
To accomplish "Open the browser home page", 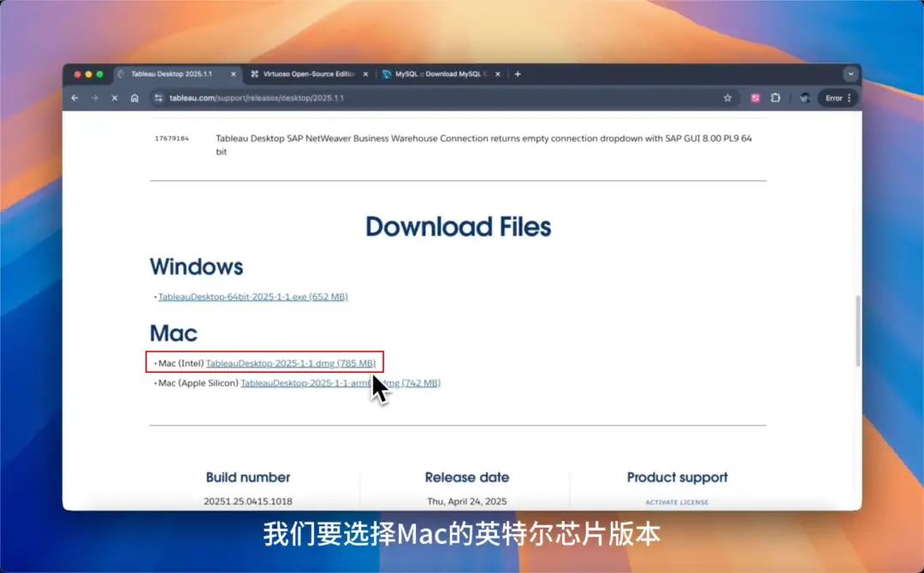I will click(x=135, y=98).
